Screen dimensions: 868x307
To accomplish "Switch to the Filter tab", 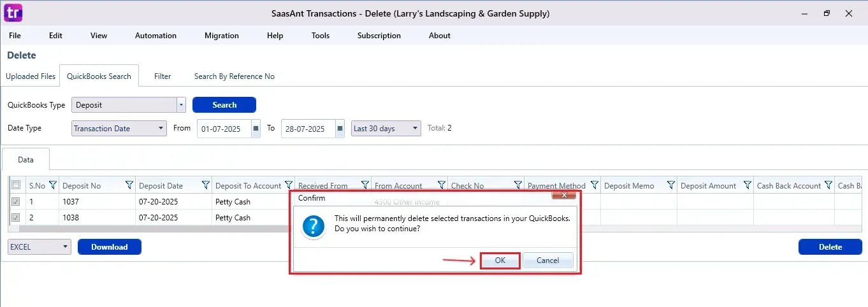I will coord(163,76).
